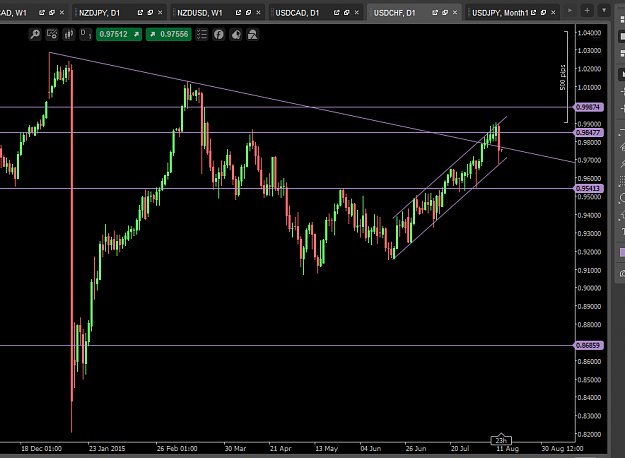Close the USDCAD, D1 tab

(356, 13)
